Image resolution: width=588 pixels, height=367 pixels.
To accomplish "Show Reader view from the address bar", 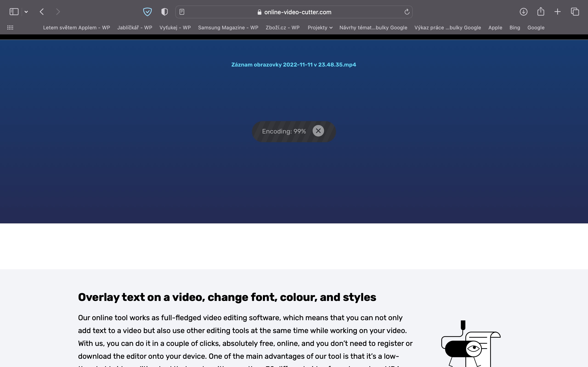I will [x=182, y=12].
